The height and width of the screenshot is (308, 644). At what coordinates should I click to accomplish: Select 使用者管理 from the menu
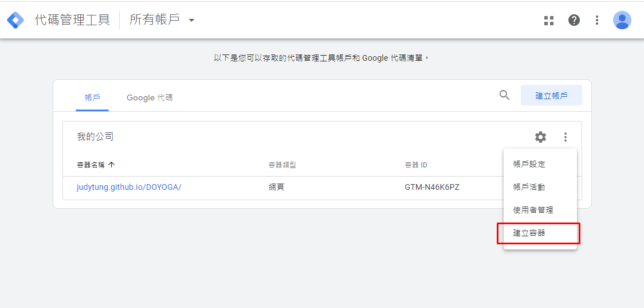pyautogui.click(x=540, y=210)
